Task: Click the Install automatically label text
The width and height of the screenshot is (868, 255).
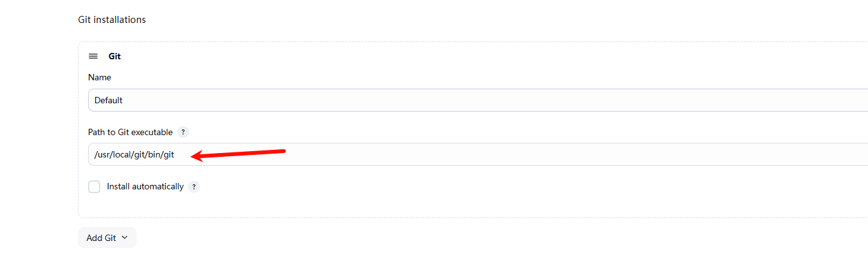Action: [145, 187]
